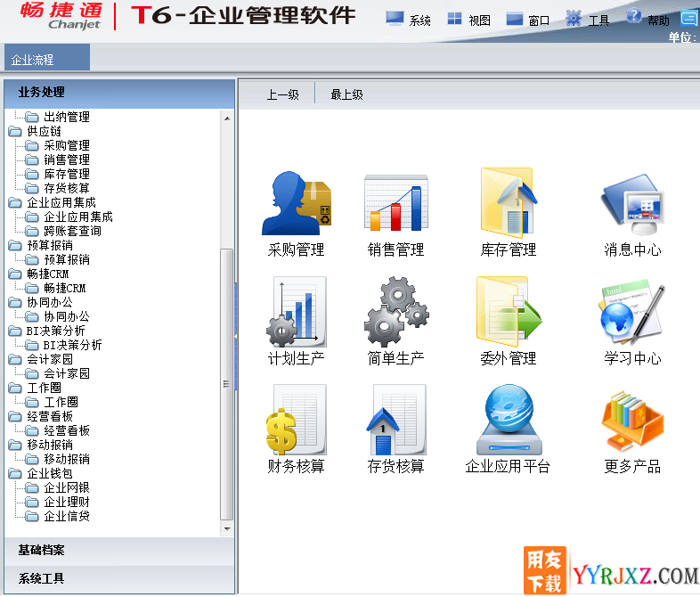Expand the 系统工具 panel
The image size is (700, 597).
119,579
